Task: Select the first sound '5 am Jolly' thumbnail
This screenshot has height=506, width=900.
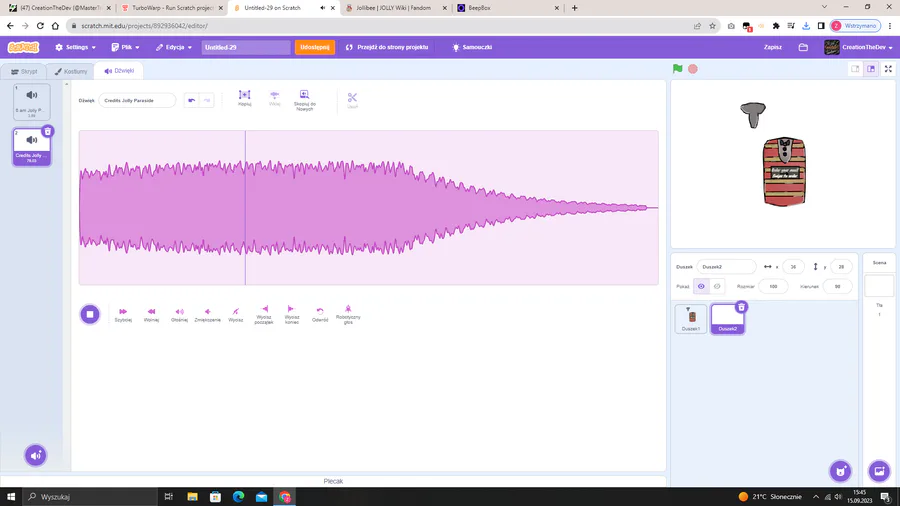Action: tap(32, 102)
